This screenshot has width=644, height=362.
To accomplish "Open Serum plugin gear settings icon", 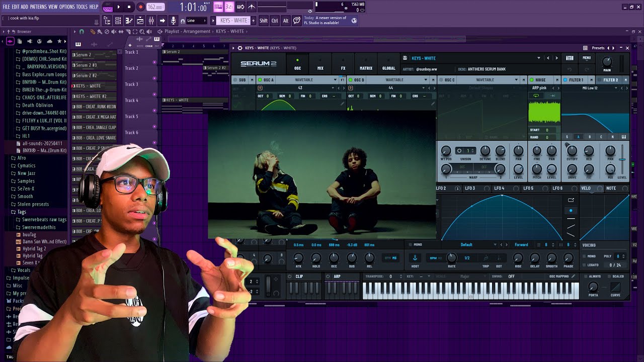I will [x=239, y=48].
